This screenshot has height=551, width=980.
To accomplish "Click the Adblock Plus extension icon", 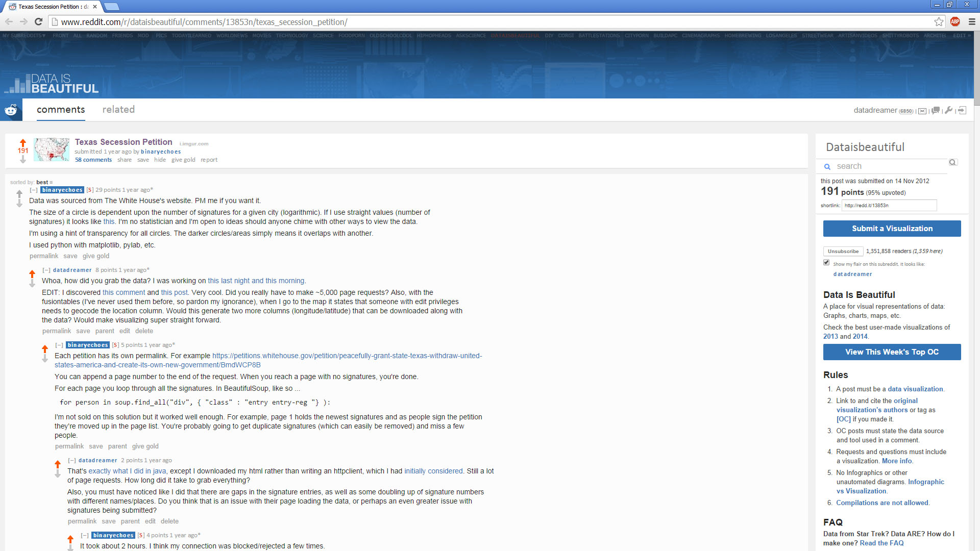I will click(x=955, y=21).
